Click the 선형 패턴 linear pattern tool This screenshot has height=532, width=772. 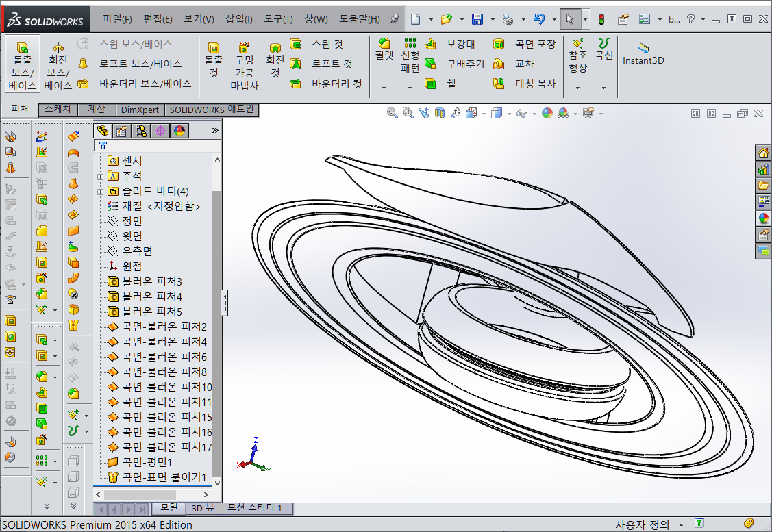point(410,55)
